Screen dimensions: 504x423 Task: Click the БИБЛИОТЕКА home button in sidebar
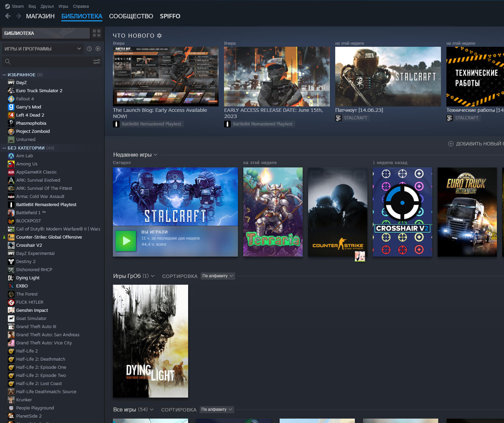click(x=46, y=33)
